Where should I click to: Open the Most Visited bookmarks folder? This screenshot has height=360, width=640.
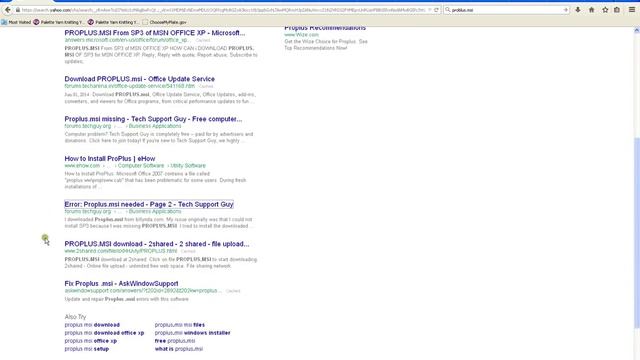coord(16,22)
